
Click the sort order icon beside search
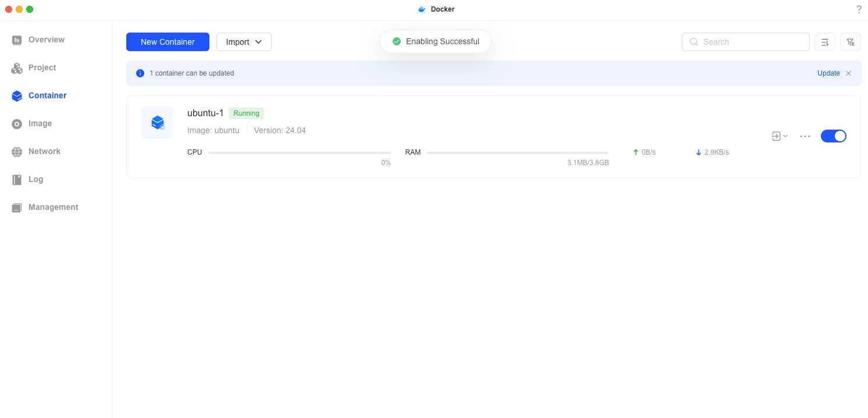[824, 42]
